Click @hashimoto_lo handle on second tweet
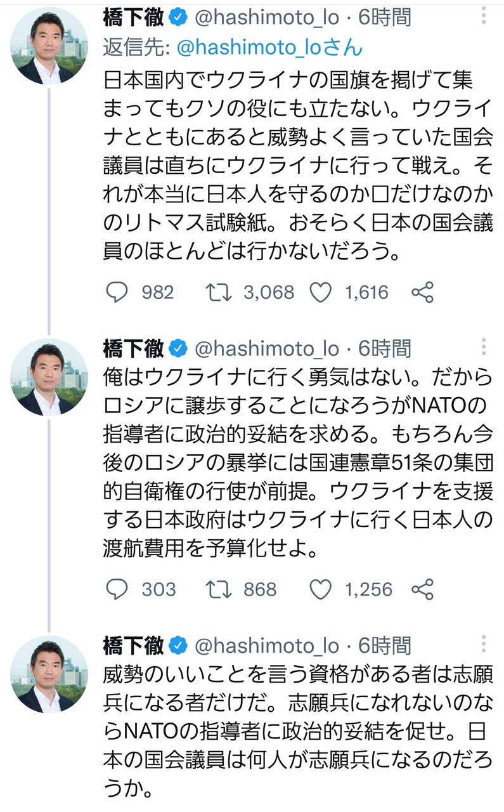504x812 pixels. (x=267, y=348)
